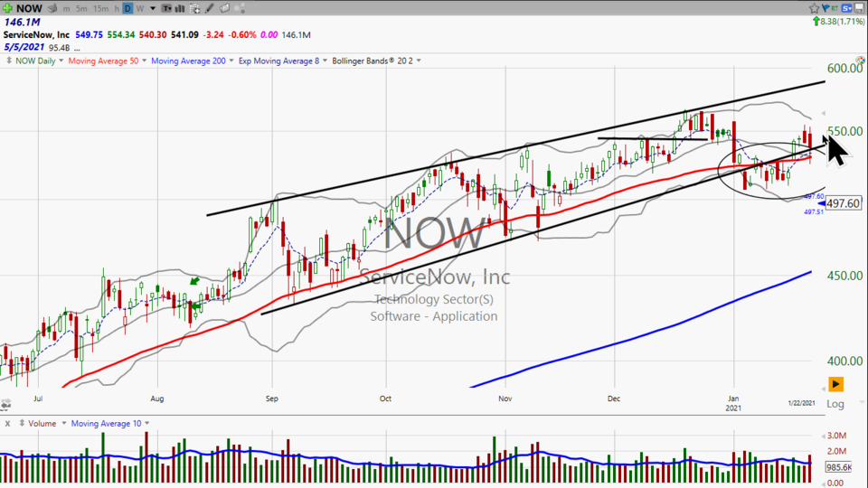Click the NOW Daily pane move handle
Viewport: 868px width, 488px height.
(9, 61)
